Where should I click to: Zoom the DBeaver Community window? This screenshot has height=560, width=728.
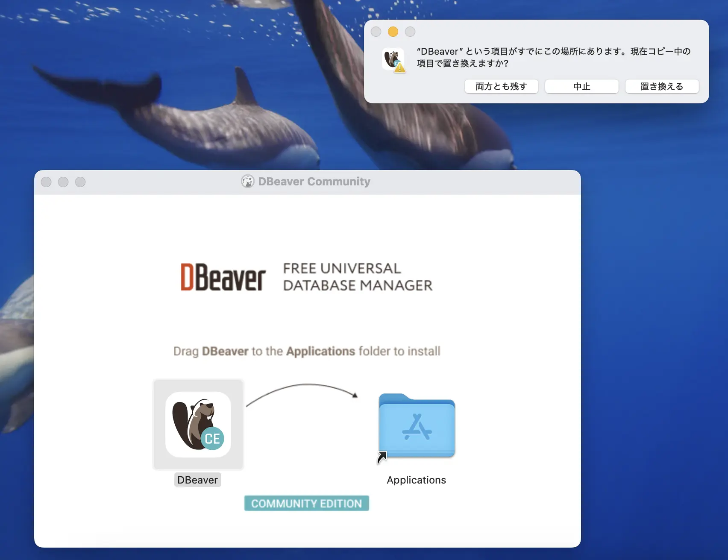pos(80,182)
